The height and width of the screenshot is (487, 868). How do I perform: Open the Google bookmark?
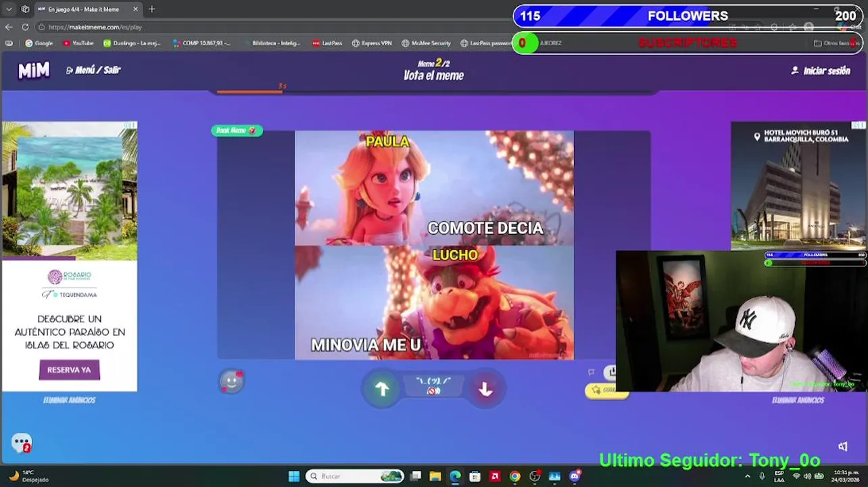tap(39, 43)
